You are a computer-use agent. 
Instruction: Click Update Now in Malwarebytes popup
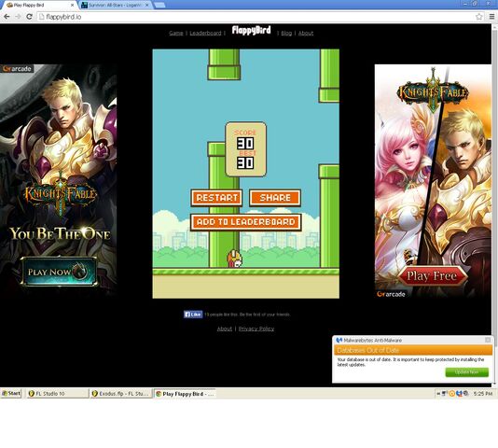point(466,372)
